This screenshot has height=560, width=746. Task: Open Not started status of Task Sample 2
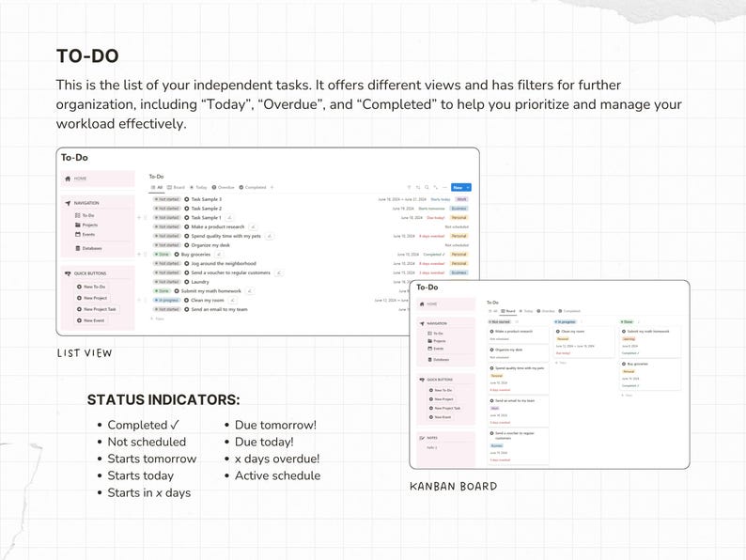click(x=167, y=209)
